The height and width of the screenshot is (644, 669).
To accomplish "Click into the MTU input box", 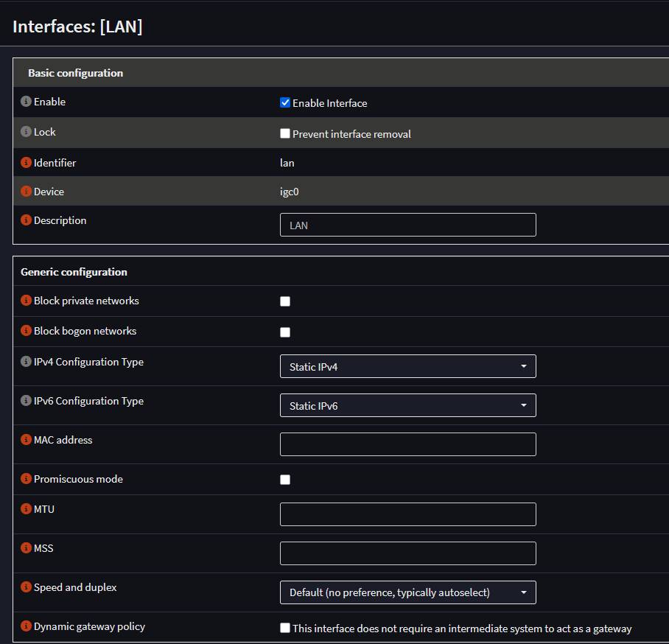I will pyautogui.click(x=407, y=514).
